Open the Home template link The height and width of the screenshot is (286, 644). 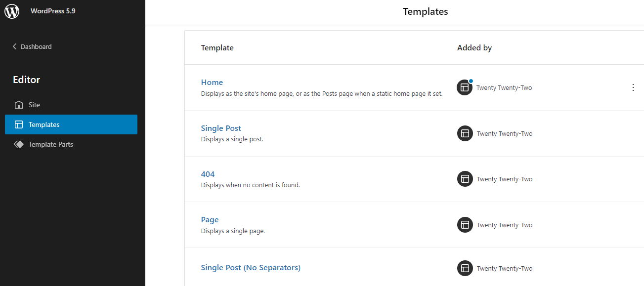pos(212,82)
